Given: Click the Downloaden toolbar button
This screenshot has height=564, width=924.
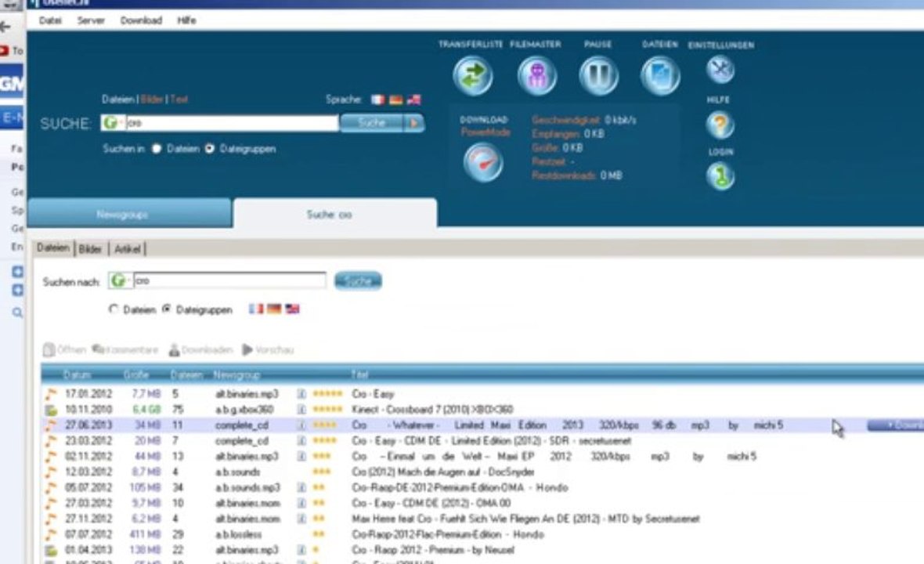Looking at the screenshot, I should click(200, 350).
